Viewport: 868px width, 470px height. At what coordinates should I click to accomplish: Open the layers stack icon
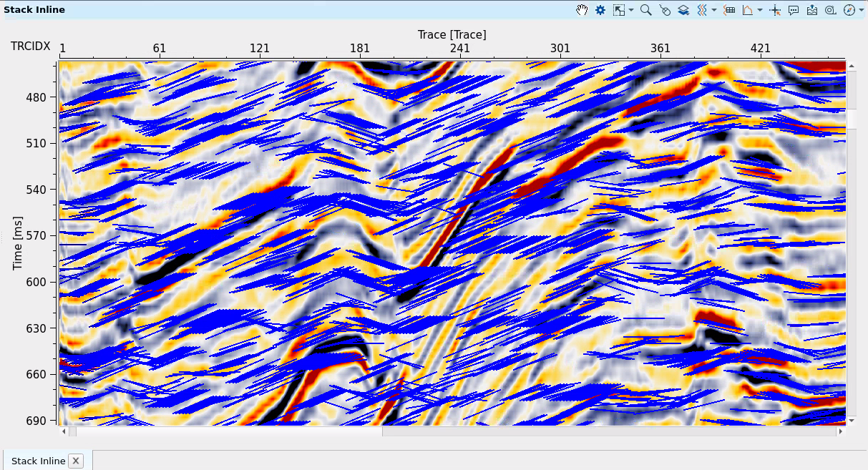coord(683,10)
